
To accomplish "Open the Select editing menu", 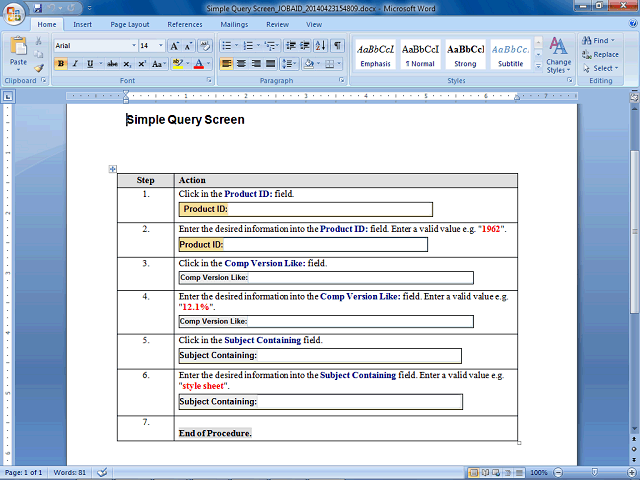I will pos(600,68).
